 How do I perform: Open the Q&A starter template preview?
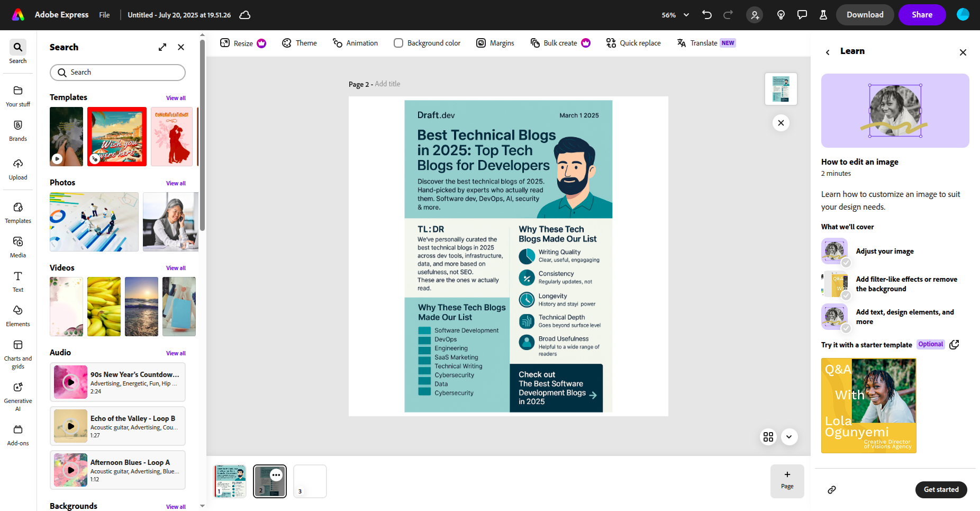tap(869, 406)
